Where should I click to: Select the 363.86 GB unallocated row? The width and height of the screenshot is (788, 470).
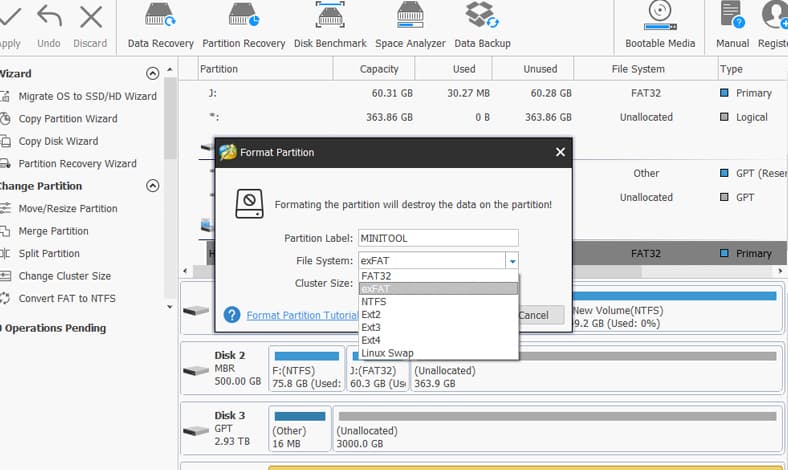[482, 117]
